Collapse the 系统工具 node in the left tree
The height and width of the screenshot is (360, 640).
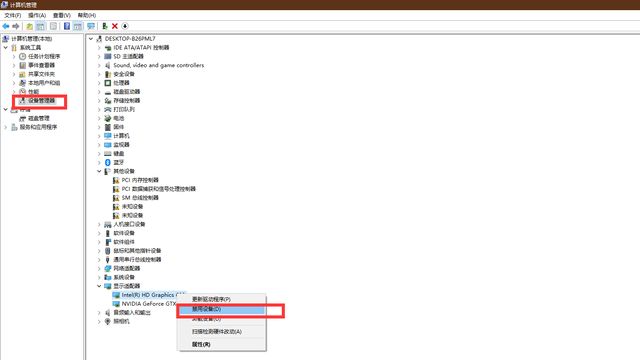point(6,48)
